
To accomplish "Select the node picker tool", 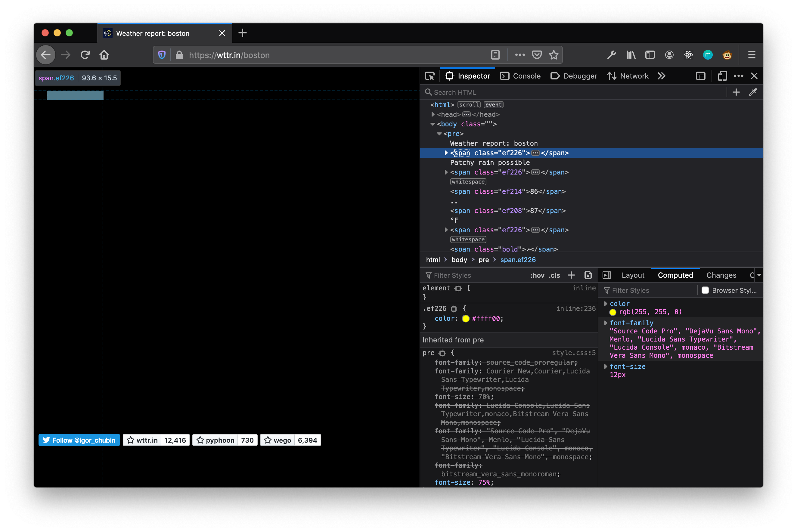I will click(x=430, y=76).
